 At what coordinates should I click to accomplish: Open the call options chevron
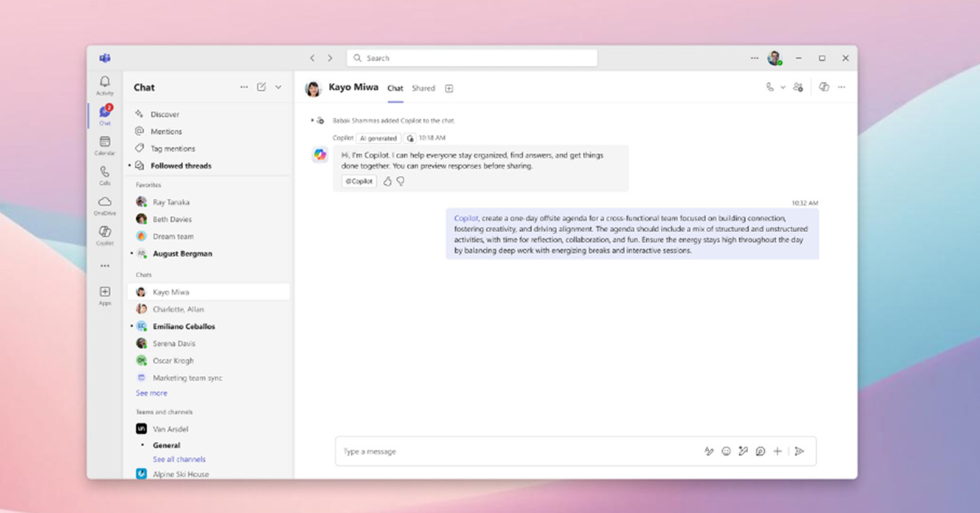pos(782,87)
